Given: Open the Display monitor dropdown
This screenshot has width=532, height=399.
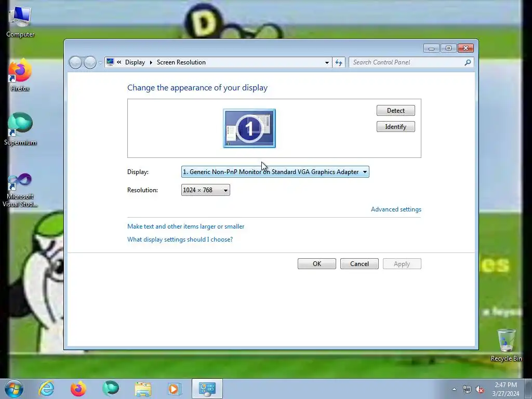Looking at the screenshot, I should (275, 171).
